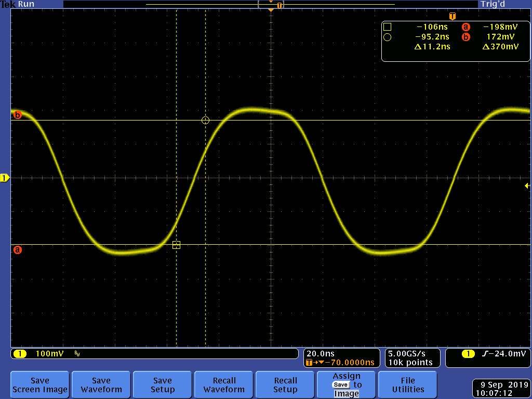Click the -198mV cursor a value
The image size is (532, 399).
pos(500,27)
